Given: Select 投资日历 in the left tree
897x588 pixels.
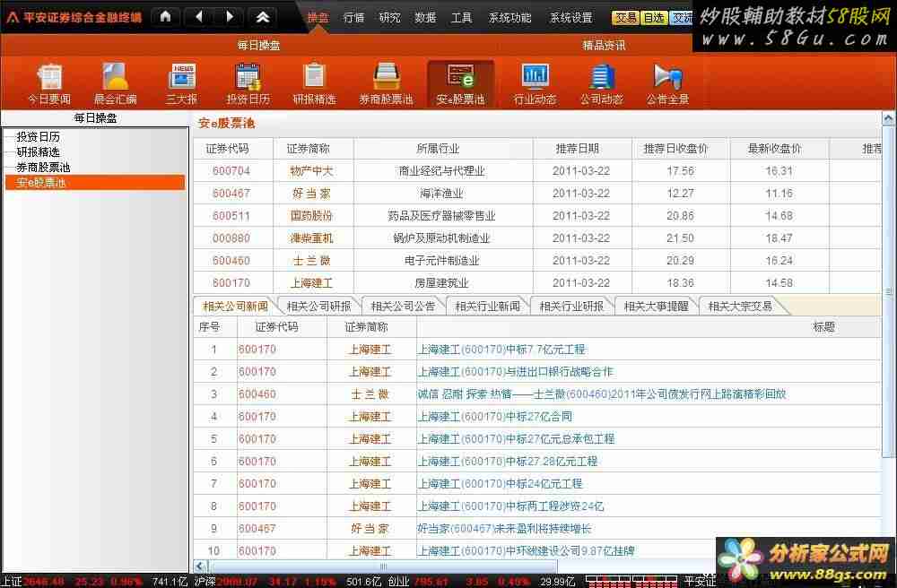Looking at the screenshot, I should tap(38, 136).
